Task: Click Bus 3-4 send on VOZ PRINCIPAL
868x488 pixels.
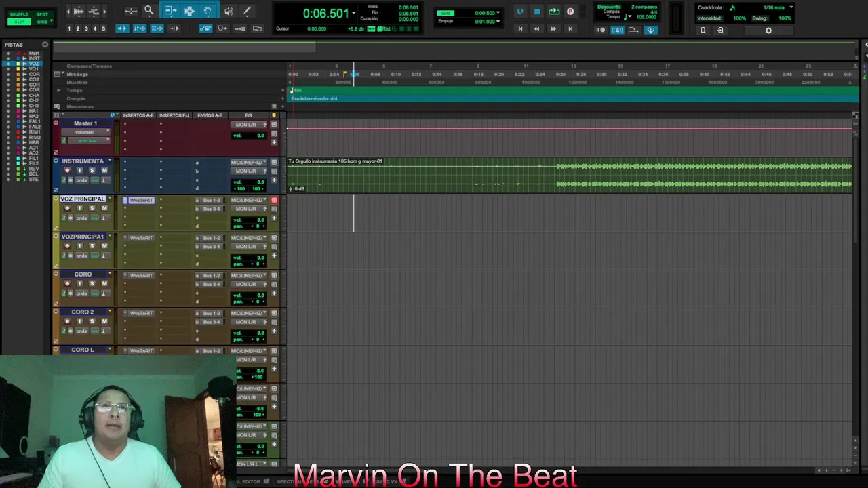Action: (212, 209)
